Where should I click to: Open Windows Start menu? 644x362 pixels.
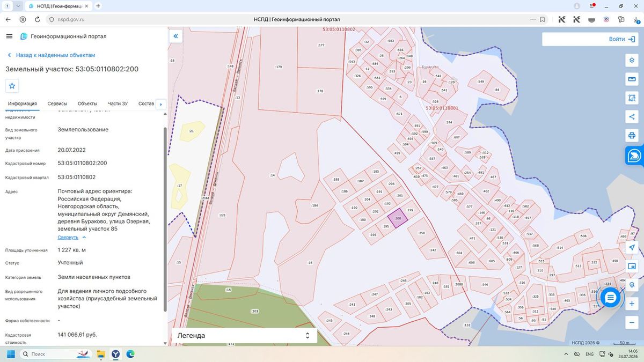point(10,354)
